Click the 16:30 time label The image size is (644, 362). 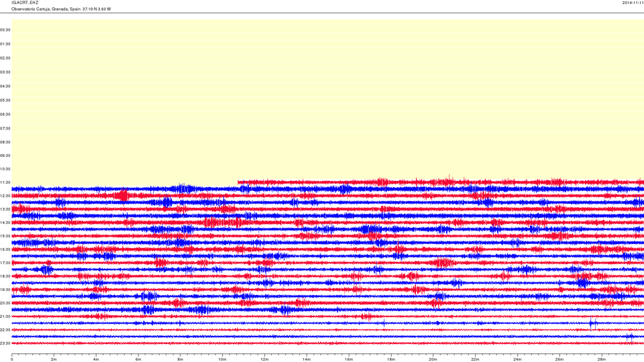point(5,249)
